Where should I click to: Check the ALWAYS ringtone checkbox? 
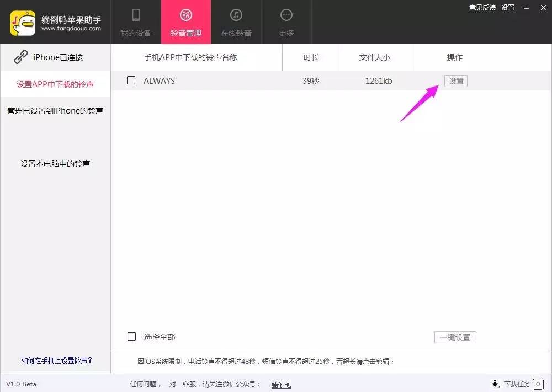pyautogui.click(x=131, y=80)
